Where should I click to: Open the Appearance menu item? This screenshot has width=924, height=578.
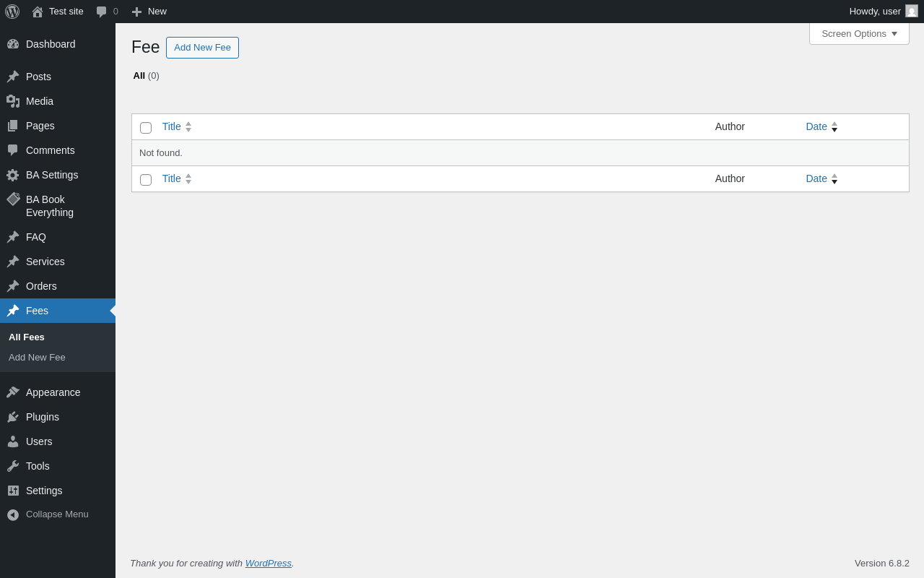coord(58,392)
